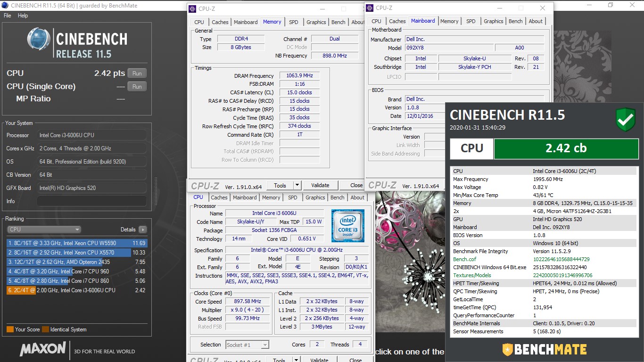Screen dimensions: 644x362
Task: Switch to SPD tab in Memory window
Action: coord(294,22)
